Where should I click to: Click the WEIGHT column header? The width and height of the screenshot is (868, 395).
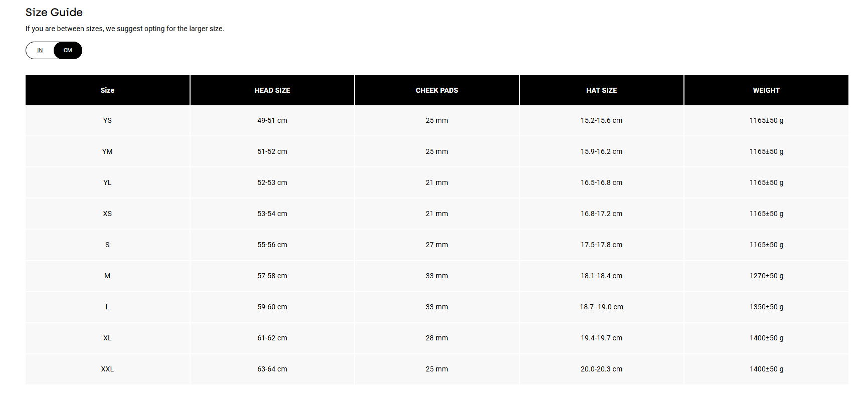(x=766, y=90)
